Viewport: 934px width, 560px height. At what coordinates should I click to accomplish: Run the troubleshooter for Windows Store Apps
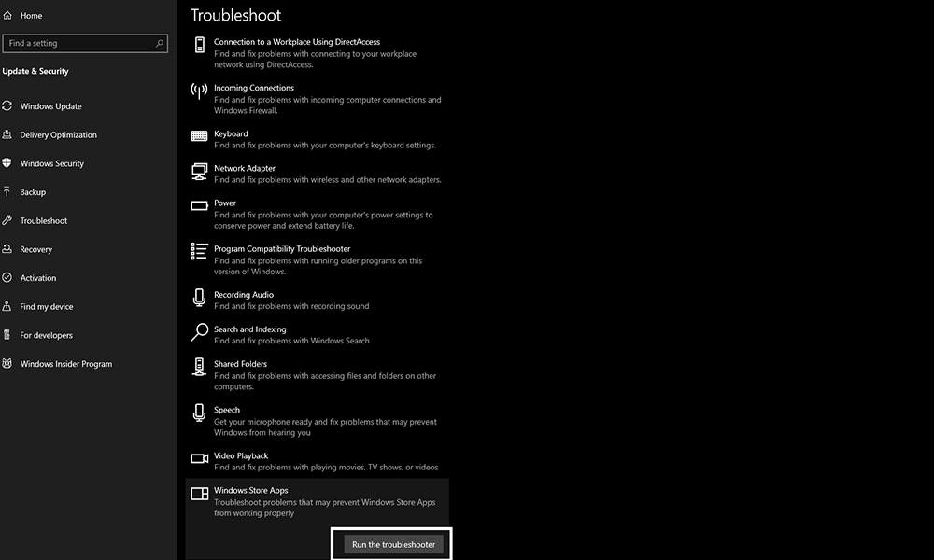(x=393, y=544)
